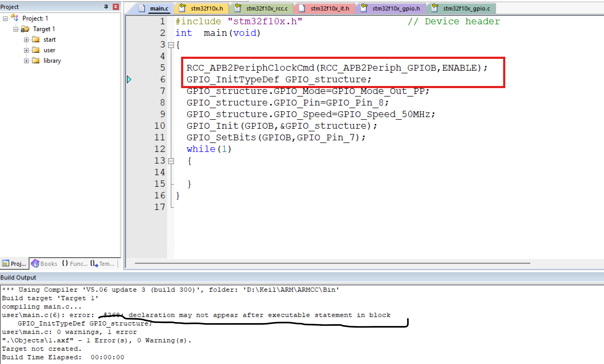Expand the library folder
The width and height of the screenshot is (604, 364).
(26, 61)
